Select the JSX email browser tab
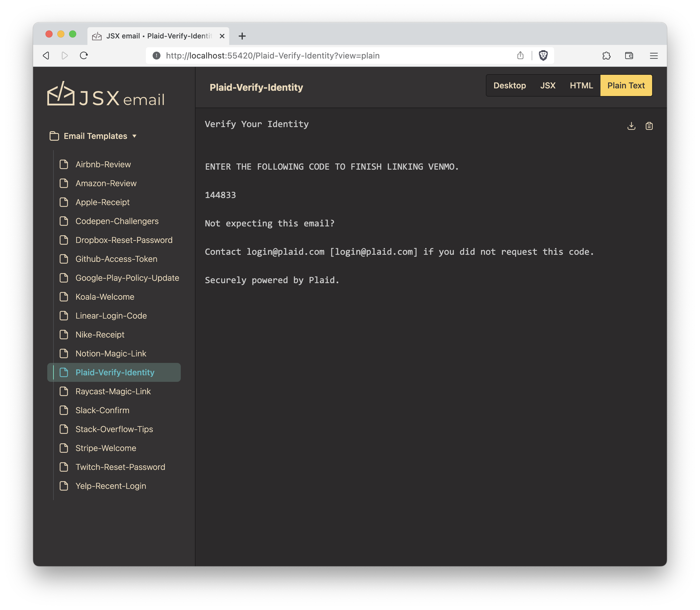This screenshot has width=700, height=610. coord(159,36)
